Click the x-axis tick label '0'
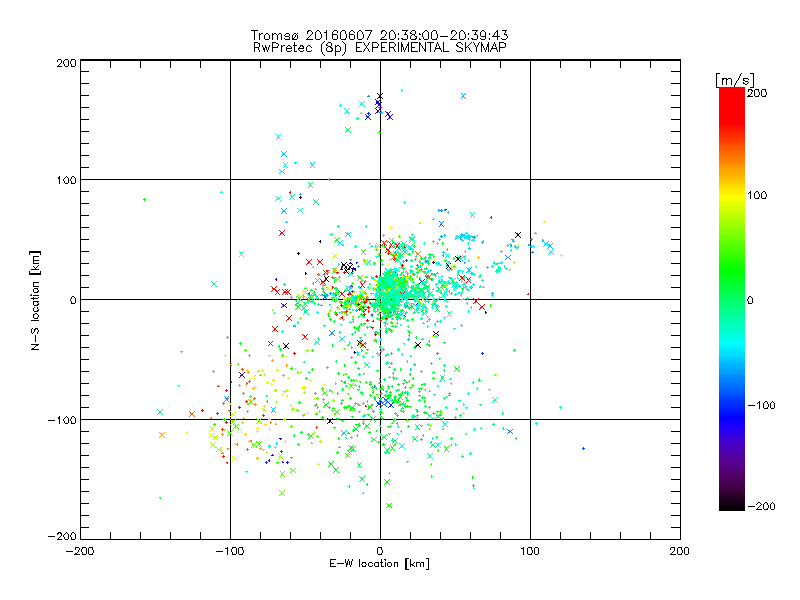This screenshot has height=600, width=800. (380, 551)
